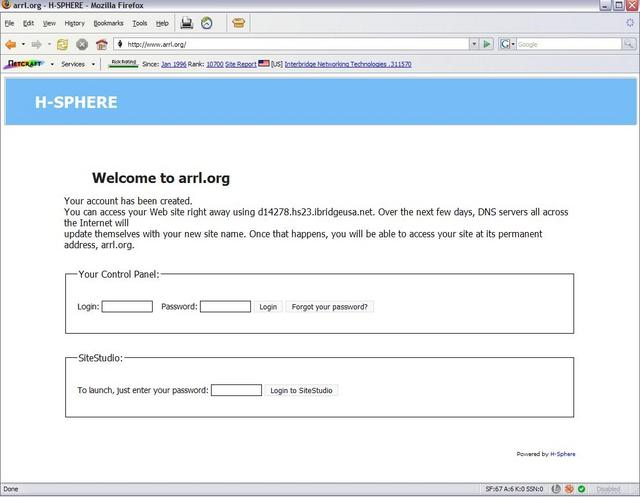Click the Done status bar text
The width and height of the screenshot is (640, 497).
coord(11,489)
